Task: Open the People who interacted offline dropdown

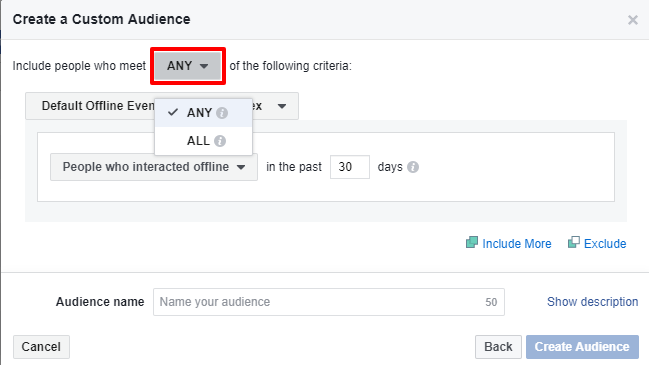Action: click(x=154, y=167)
